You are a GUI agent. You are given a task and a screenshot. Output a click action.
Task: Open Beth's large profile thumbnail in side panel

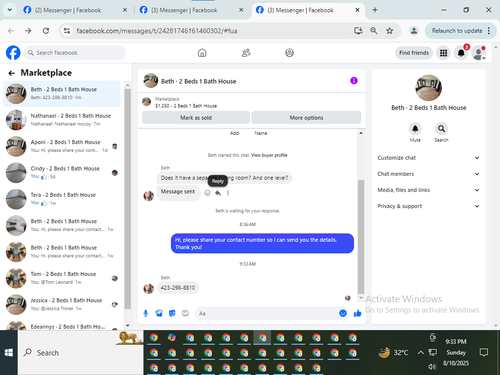click(x=428, y=88)
